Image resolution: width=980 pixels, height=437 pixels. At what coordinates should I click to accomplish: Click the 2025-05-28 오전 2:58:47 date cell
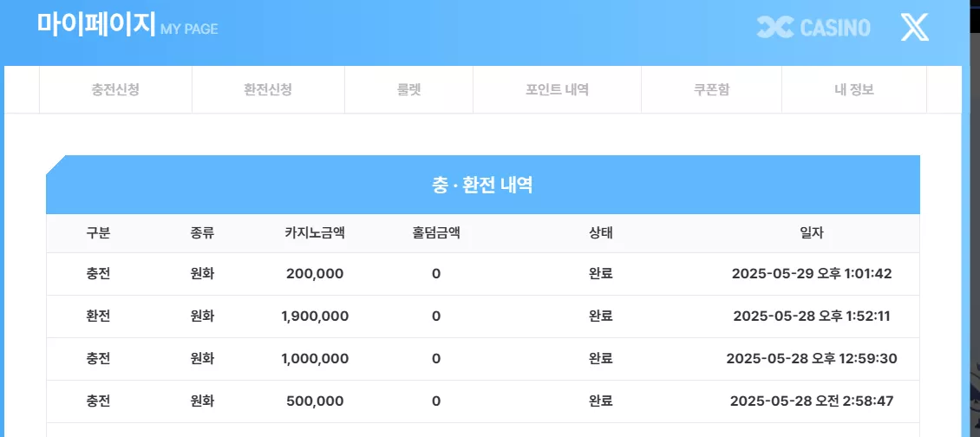coord(812,401)
